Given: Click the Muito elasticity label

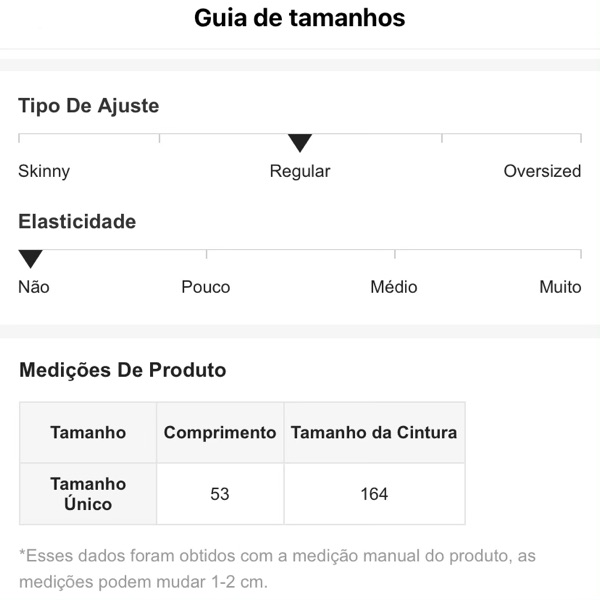Looking at the screenshot, I should tap(560, 287).
